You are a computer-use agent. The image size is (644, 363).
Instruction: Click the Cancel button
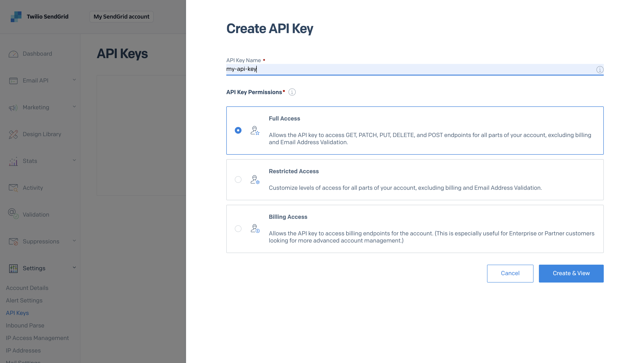click(x=510, y=273)
